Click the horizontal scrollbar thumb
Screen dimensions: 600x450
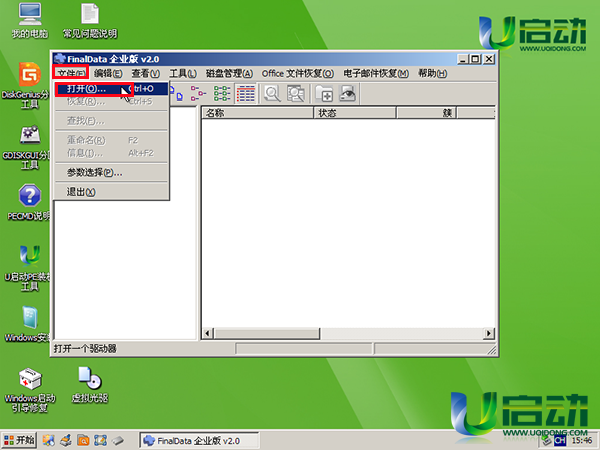[266, 333]
